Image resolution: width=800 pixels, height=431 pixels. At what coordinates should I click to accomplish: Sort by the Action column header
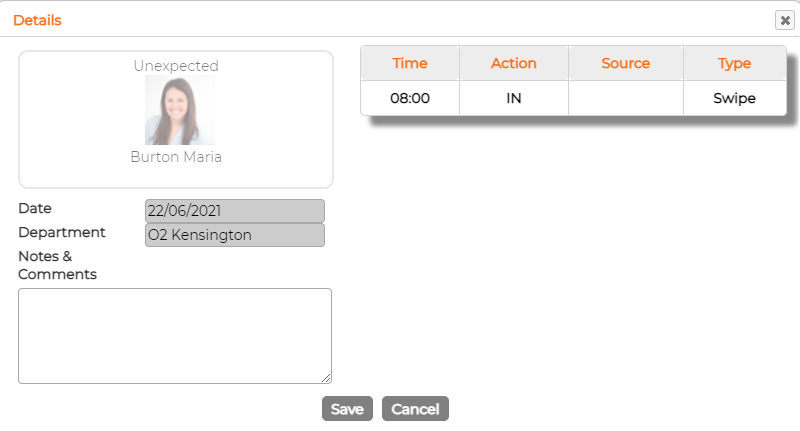point(514,63)
